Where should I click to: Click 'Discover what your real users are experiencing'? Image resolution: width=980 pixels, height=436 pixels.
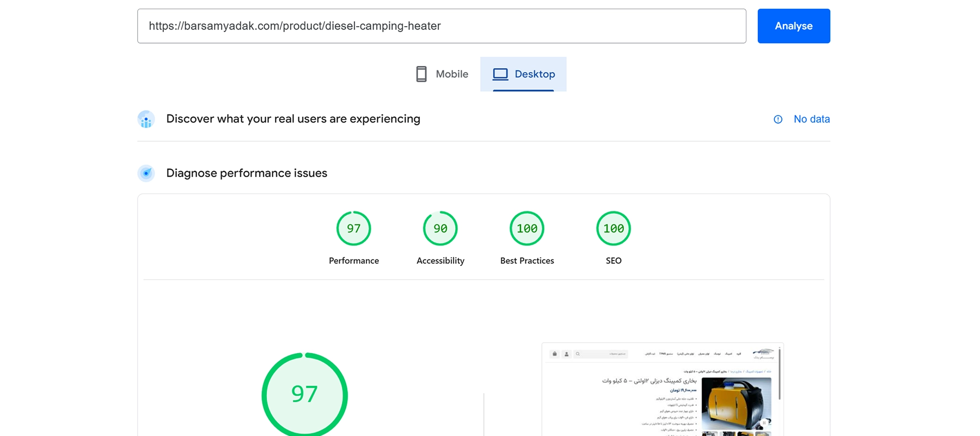pyautogui.click(x=293, y=119)
